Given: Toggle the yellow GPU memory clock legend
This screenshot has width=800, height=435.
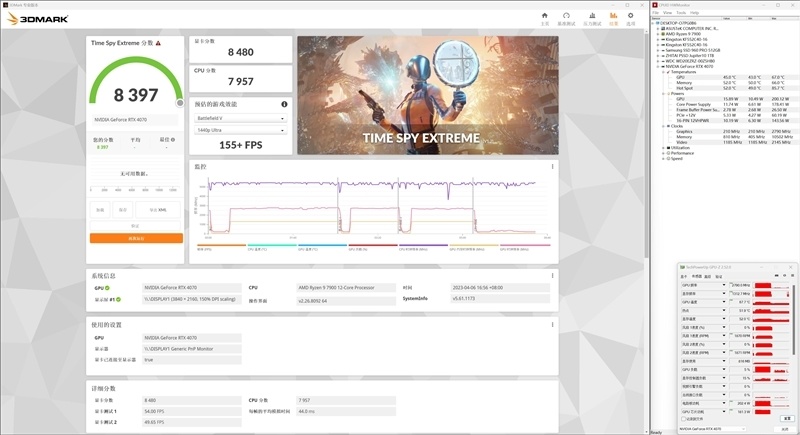Looking at the screenshot, I should [x=473, y=247].
